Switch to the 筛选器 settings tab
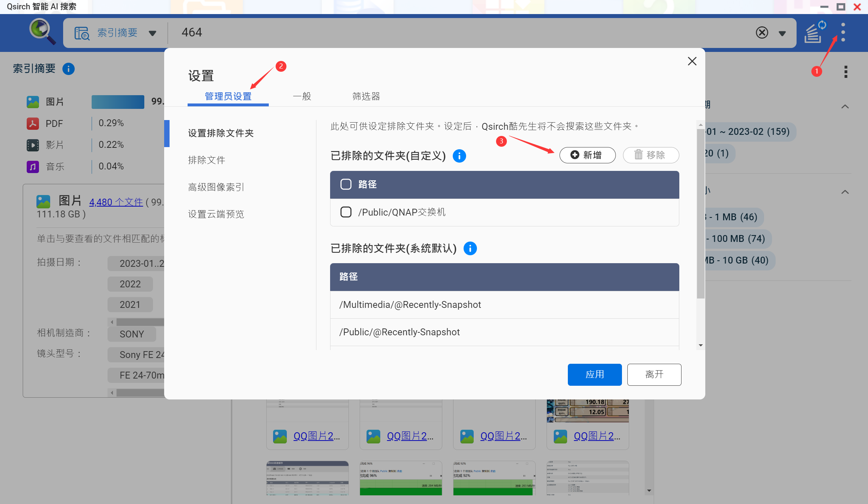The width and height of the screenshot is (868, 504). click(366, 96)
